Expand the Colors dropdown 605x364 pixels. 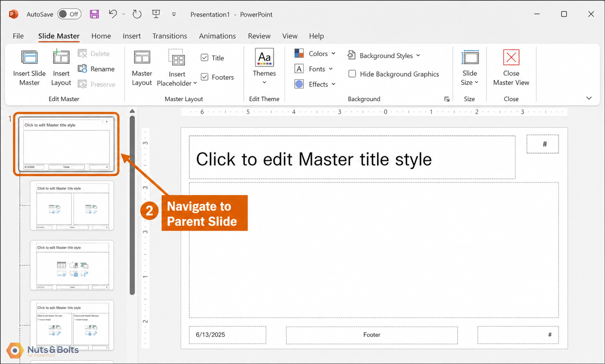(333, 53)
